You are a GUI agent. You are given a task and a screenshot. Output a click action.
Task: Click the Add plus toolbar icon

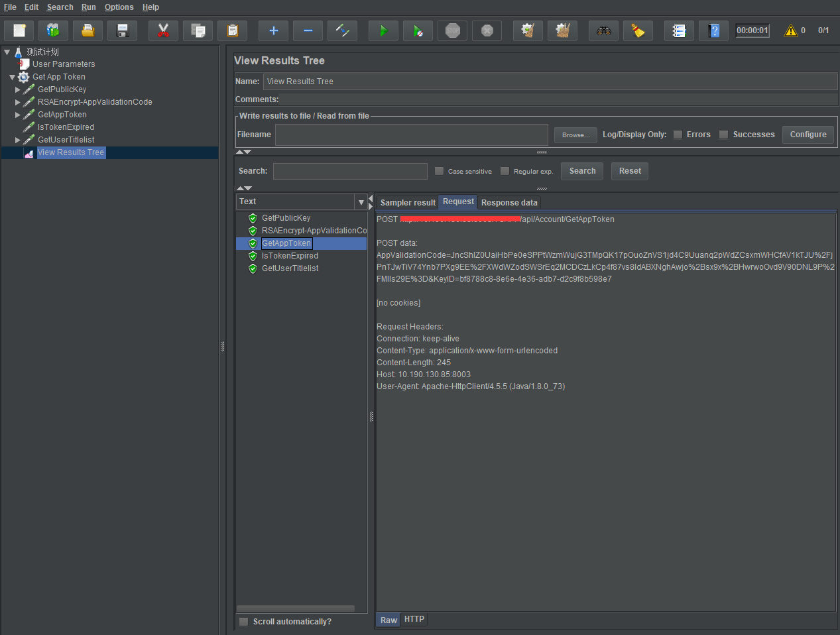tap(273, 30)
